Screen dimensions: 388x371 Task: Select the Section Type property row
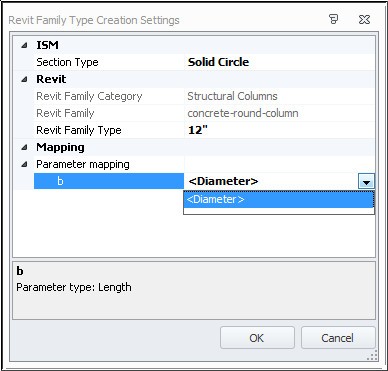point(204,62)
